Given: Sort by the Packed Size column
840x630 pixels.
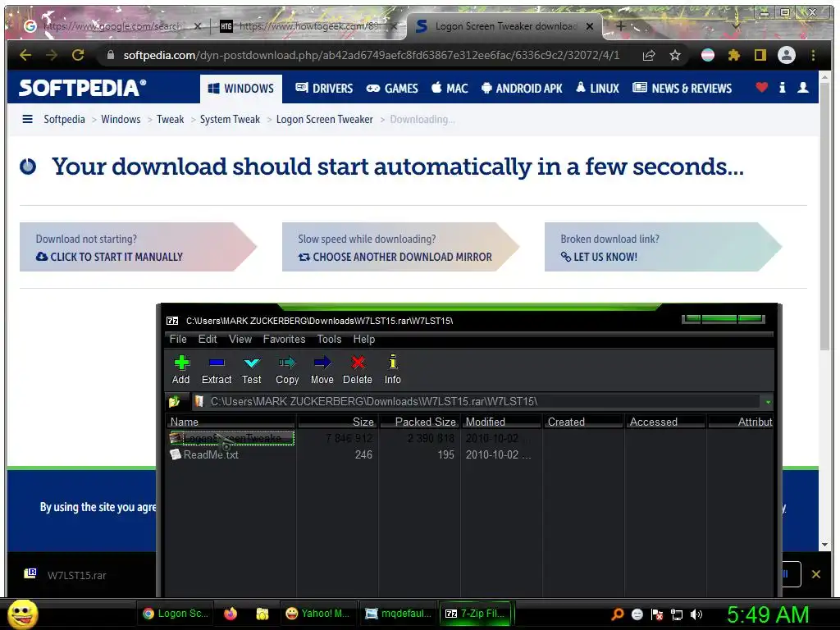Looking at the screenshot, I should coord(419,422).
